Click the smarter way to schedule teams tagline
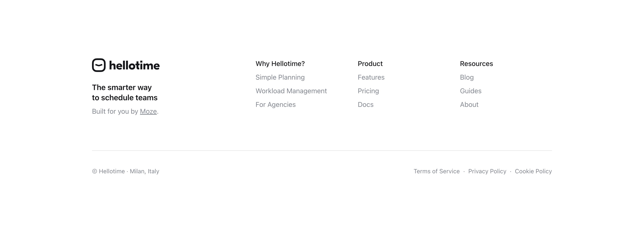Image resolution: width=644 pixels, height=228 pixels. 125,93
